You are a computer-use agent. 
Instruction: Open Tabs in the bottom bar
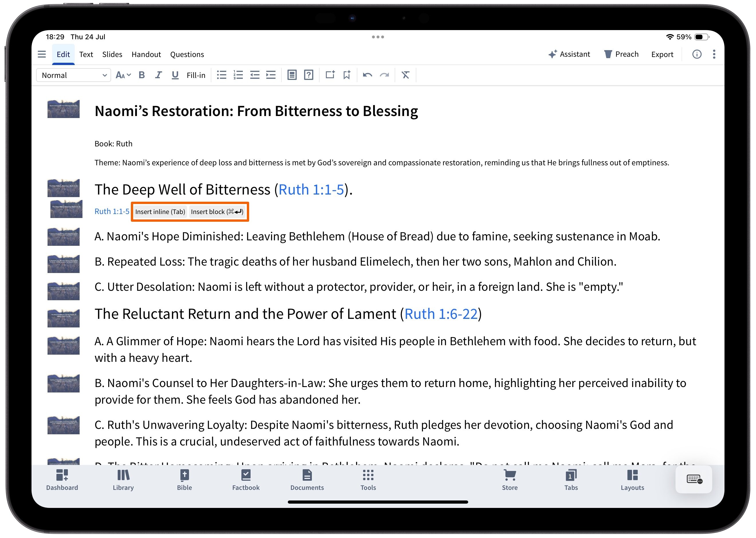[571, 480]
